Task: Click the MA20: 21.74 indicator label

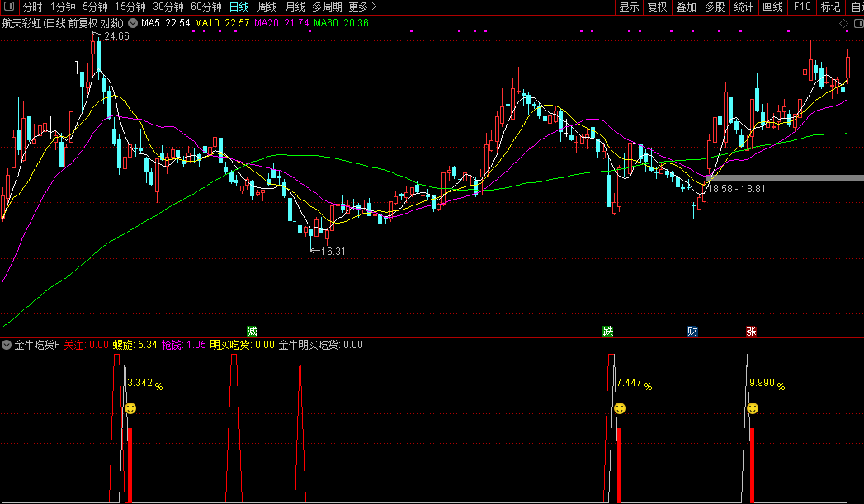Action: pos(281,23)
